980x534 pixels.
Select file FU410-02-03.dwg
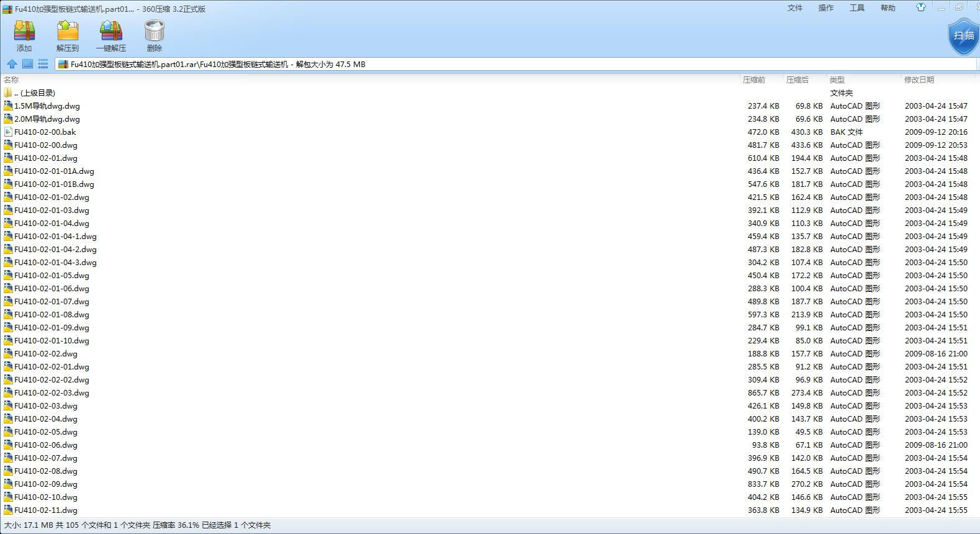pyautogui.click(x=46, y=406)
